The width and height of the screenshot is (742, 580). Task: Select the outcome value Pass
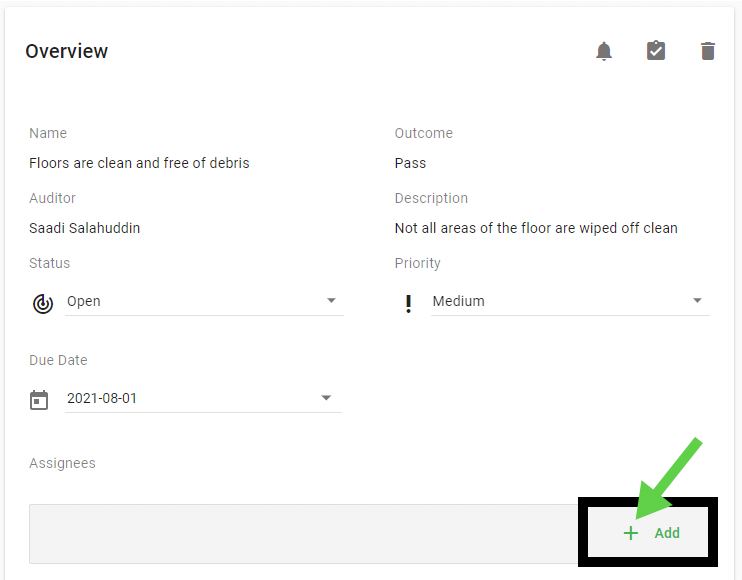click(x=410, y=163)
